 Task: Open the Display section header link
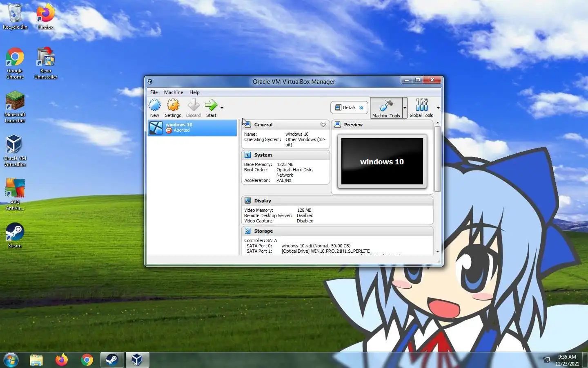pos(263,201)
